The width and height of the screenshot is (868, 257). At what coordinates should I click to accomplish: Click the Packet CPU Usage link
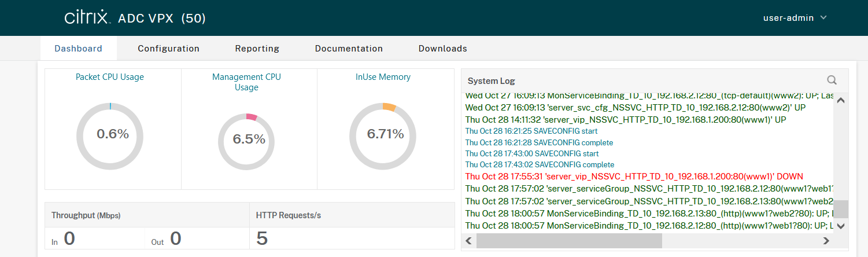110,77
